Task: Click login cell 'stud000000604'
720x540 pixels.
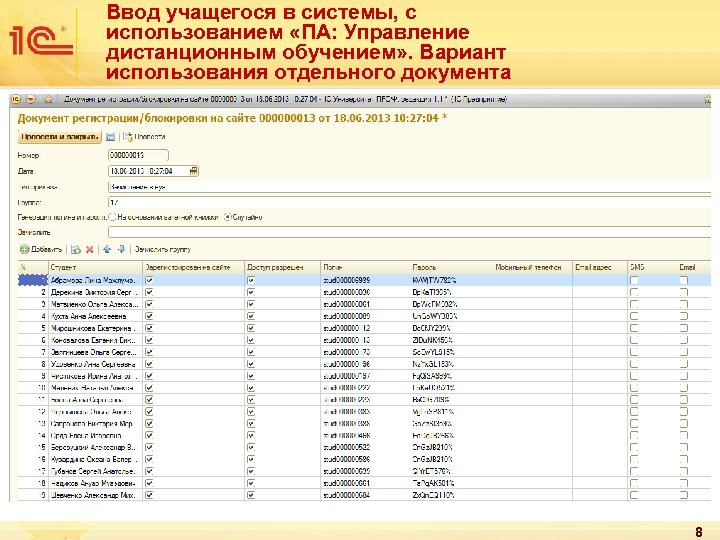Action: 347,495
